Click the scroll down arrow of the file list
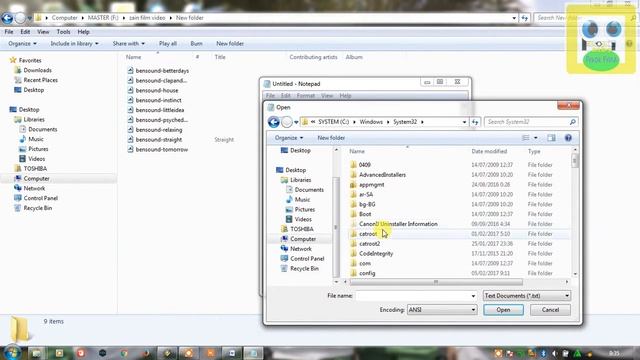Viewport: 640px width, 360px height. pos(575,274)
